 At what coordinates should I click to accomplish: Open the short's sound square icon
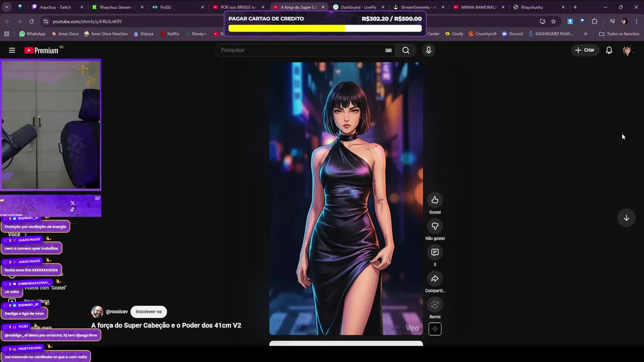click(x=435, y=329)
